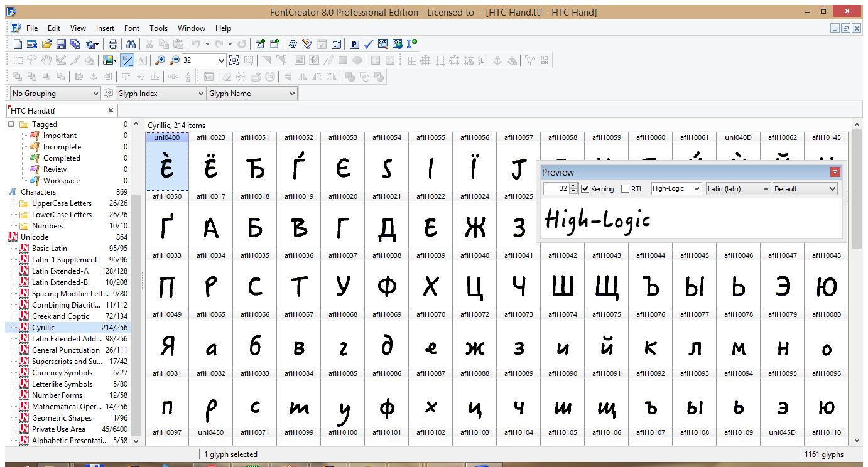
Task: Save the font using the floppy disk icon
Action: (x=61, y=44)
